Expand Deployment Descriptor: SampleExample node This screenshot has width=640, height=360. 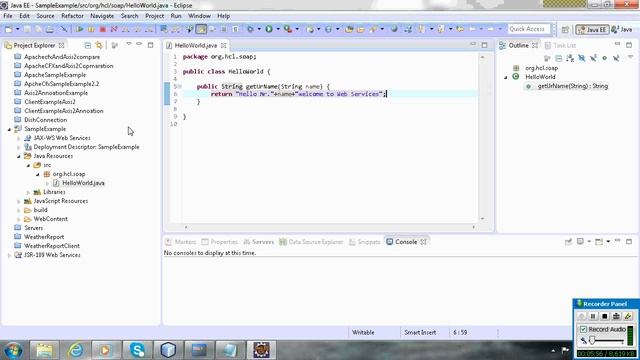[x=19, y=147]
